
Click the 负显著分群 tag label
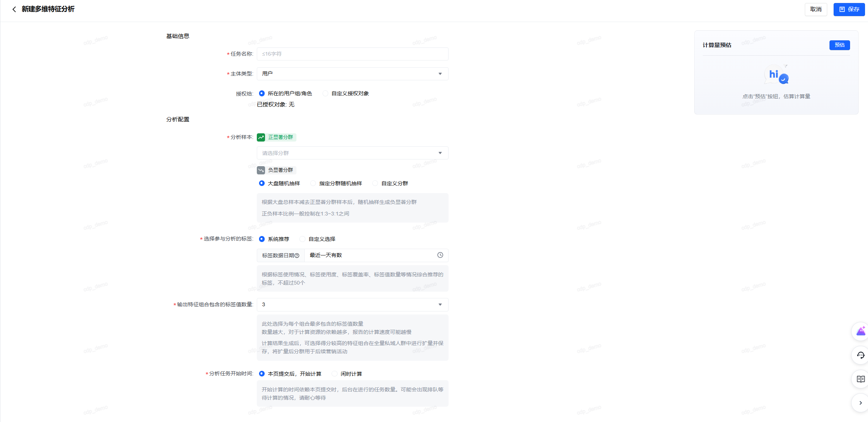point(281,170)
